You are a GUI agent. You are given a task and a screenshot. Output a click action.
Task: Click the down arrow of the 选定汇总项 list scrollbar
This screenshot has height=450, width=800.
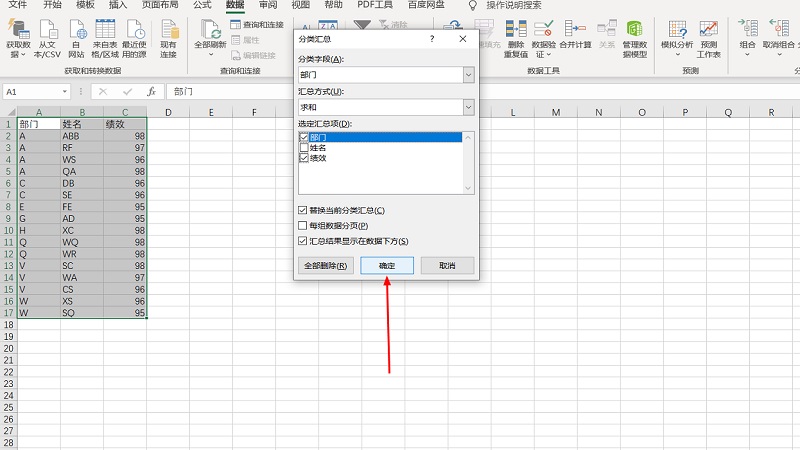pyautogui.click(x=468, y=188)
